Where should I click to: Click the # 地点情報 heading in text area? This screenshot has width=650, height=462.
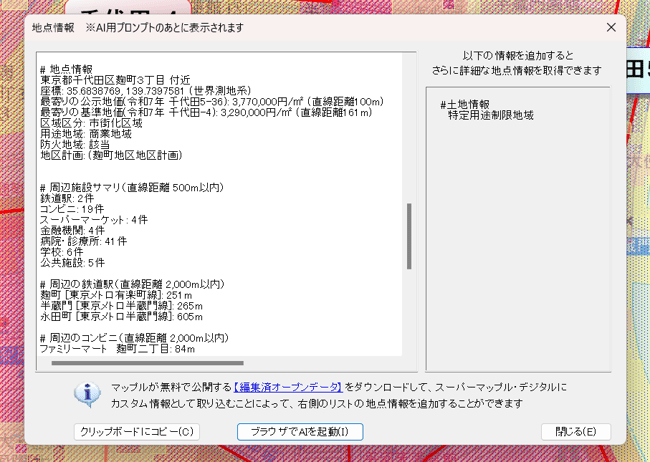(x=66, y=69)
